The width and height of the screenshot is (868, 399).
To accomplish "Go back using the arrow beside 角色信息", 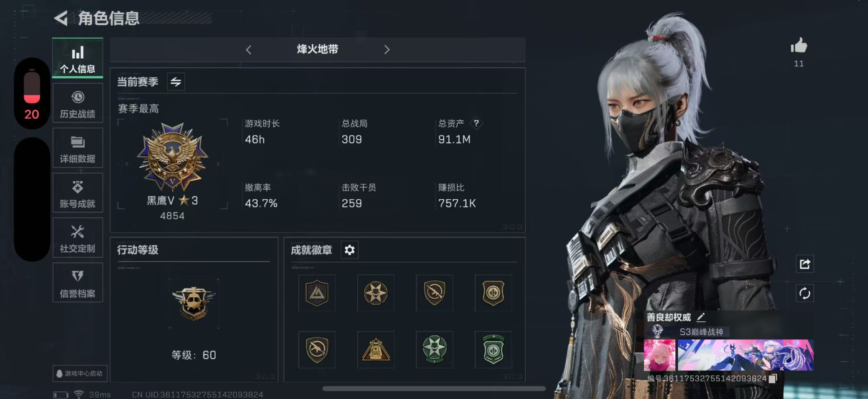I will 61,18.
